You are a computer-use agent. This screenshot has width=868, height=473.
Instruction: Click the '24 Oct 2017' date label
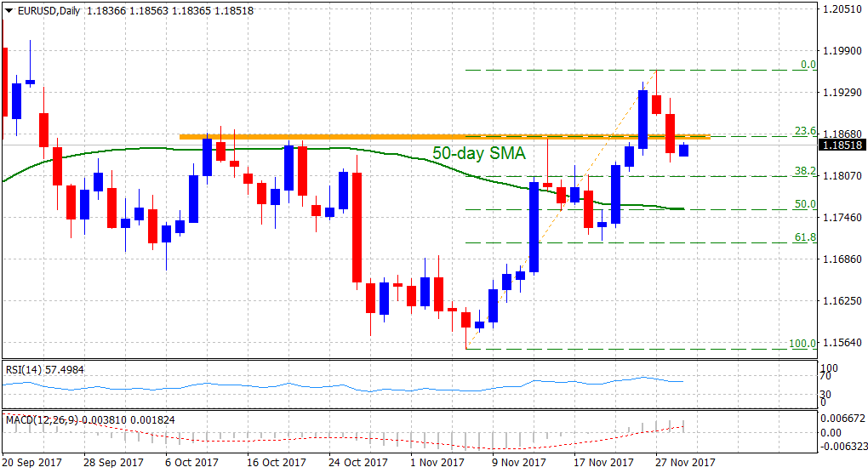tap(358, 462)
